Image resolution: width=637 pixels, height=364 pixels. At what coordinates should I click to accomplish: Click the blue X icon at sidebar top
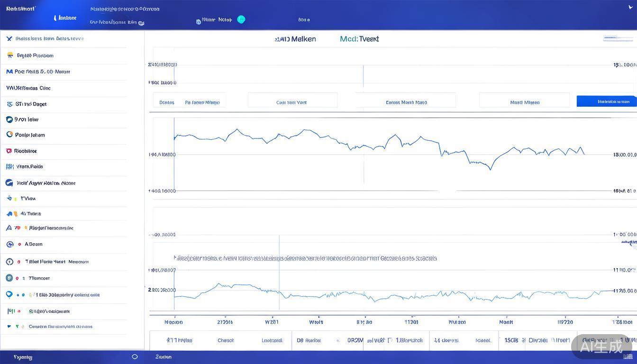pyautogui.click(x=9, y=38)
